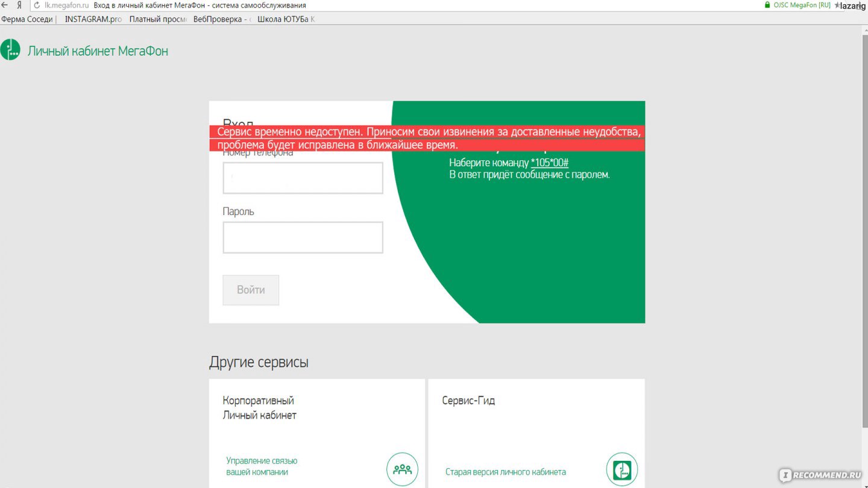
Task: Click the green padlock security icon
Action: [x=767, y=5]
